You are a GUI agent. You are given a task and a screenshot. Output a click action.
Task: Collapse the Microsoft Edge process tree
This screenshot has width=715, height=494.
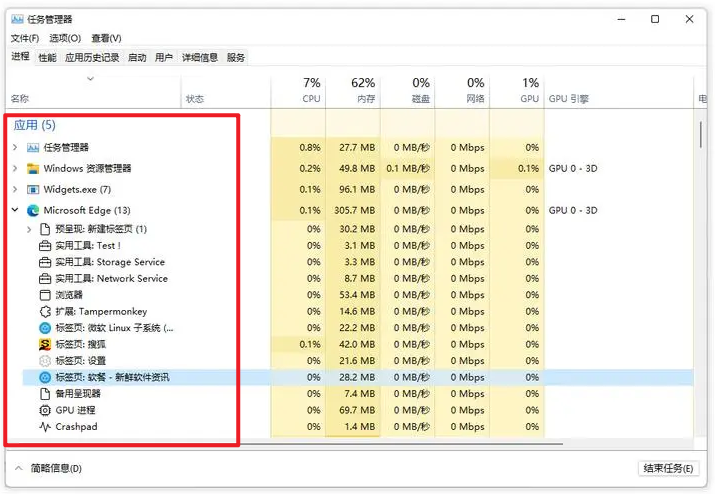point(15,210)
